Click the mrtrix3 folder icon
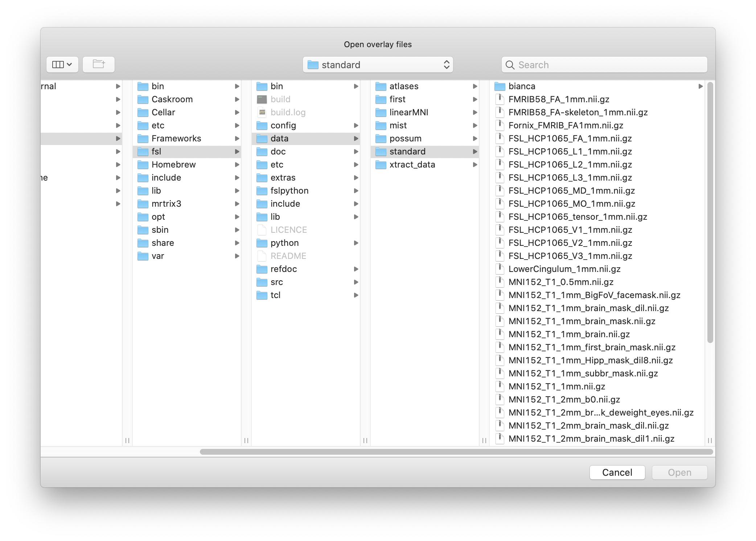The width and height of the screenshot is (756, 541). [x=143, y=204]
